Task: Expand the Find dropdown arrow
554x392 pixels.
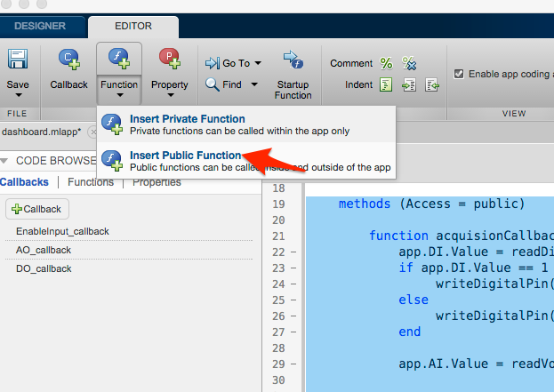Action: point(254,84)
